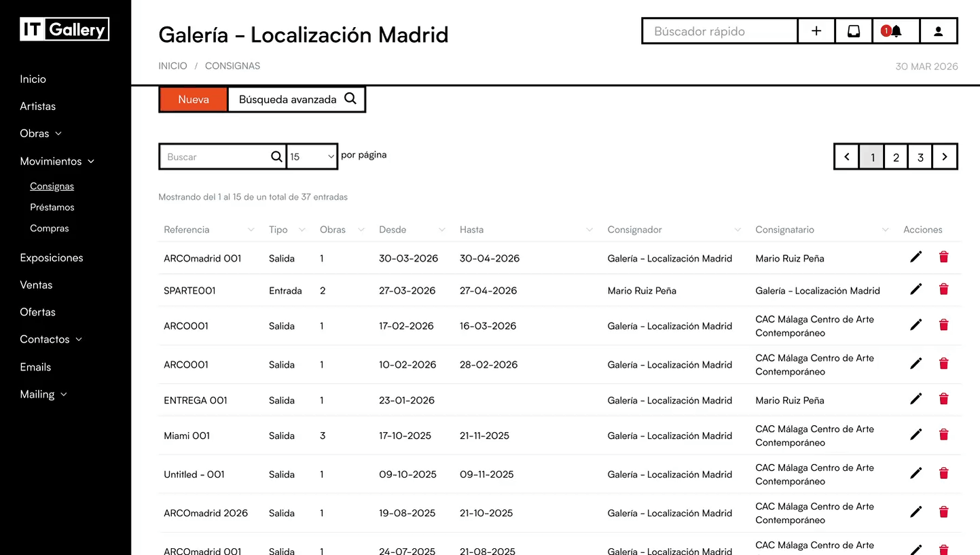Delete ARCO001 row dated 17-02-2026
980x555 pixels.
[x=943, y=325]
